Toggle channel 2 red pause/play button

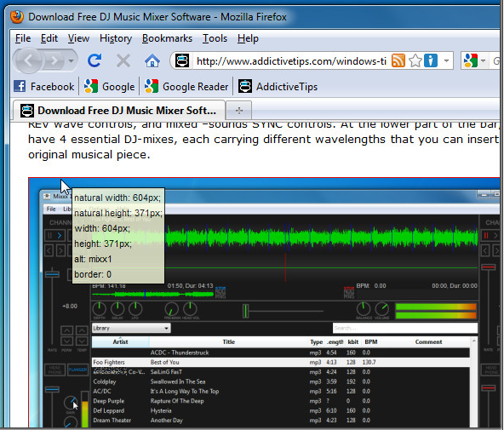click(x=490, y=236)
